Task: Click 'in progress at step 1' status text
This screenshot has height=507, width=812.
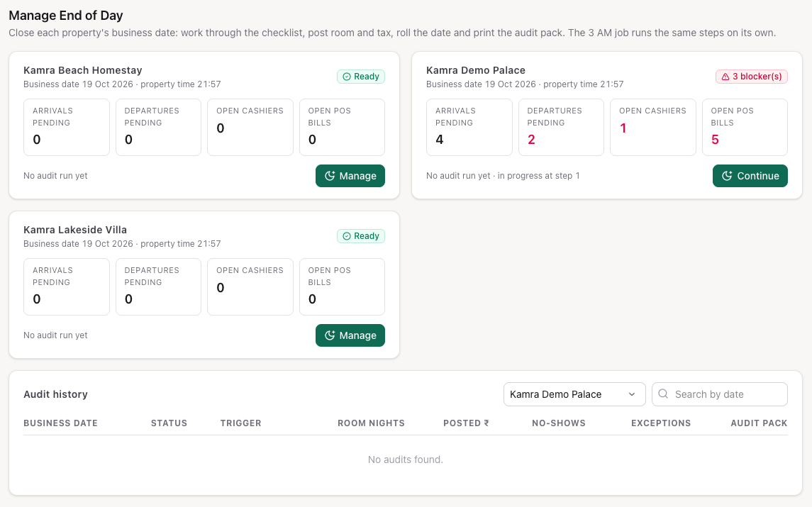Action: pos(538,176)
